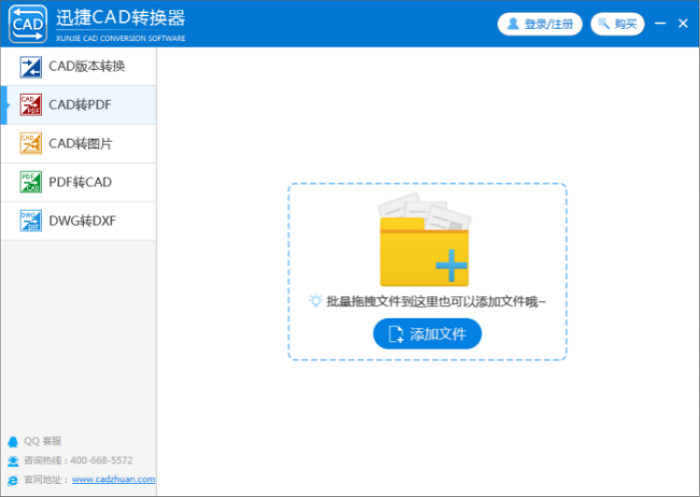The image size is (700, 497).
Task: Click the QQ penguin icon
Action: coord(13,442)
